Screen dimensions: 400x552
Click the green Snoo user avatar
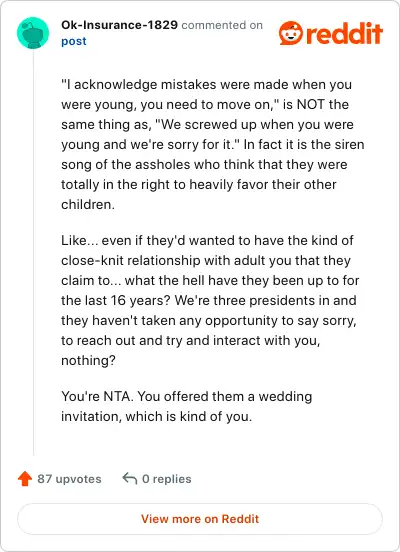pos(33,33)
